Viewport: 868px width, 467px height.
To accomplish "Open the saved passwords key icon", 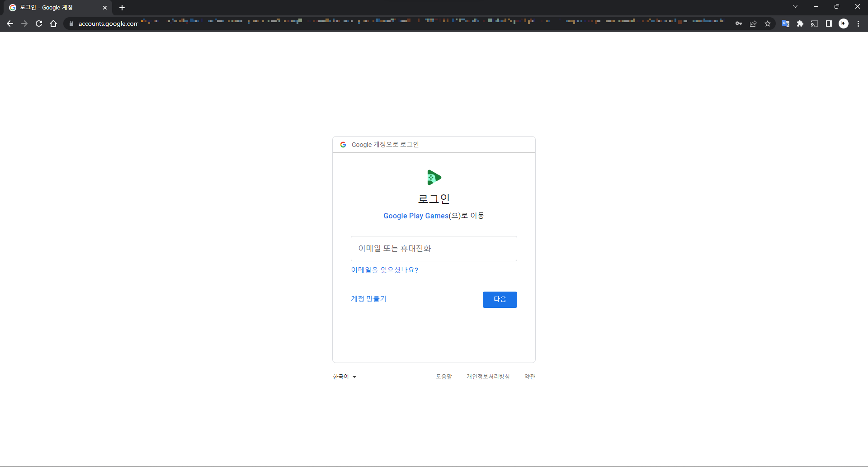I will (739, 24).
